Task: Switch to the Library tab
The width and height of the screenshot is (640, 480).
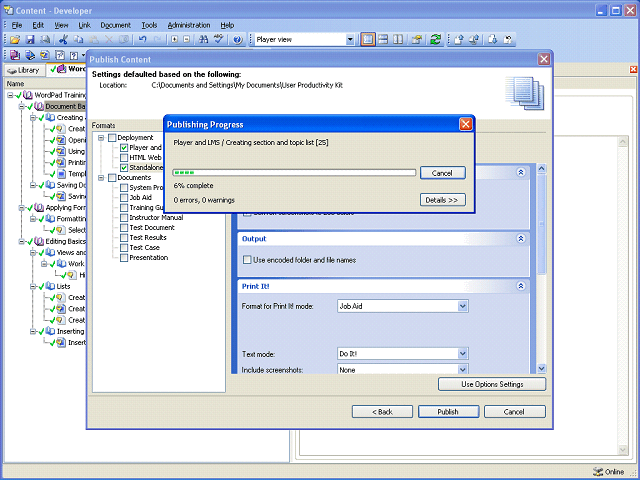Action: click(24, 70)
